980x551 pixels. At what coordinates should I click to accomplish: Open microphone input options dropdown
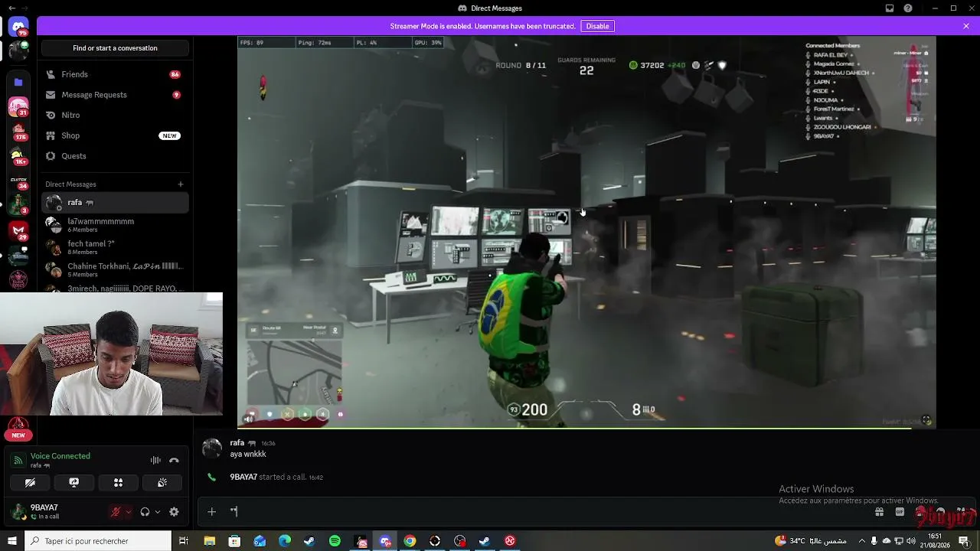tap(128, 512)
